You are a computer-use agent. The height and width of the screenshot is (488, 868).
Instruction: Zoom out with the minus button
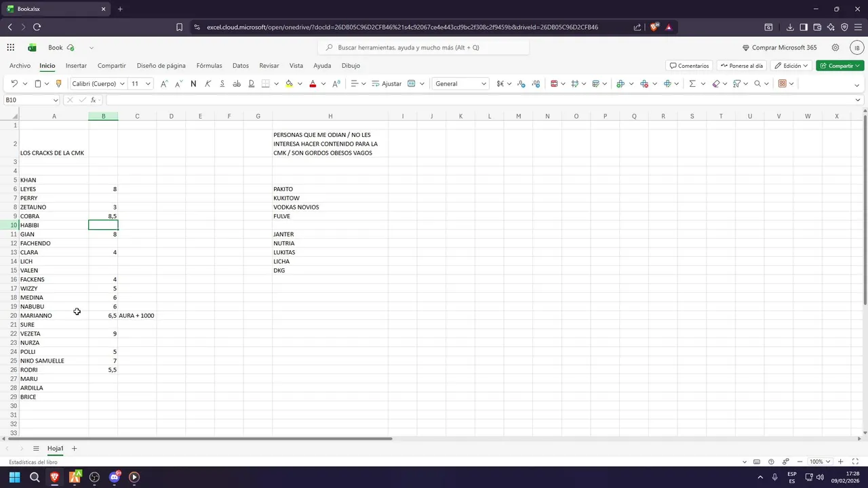(801, 462)
